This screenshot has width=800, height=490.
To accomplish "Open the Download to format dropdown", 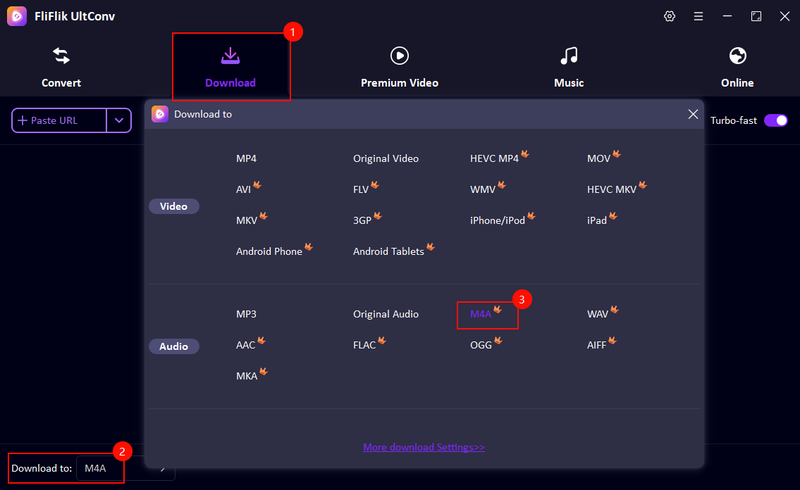I will [126, 469].
